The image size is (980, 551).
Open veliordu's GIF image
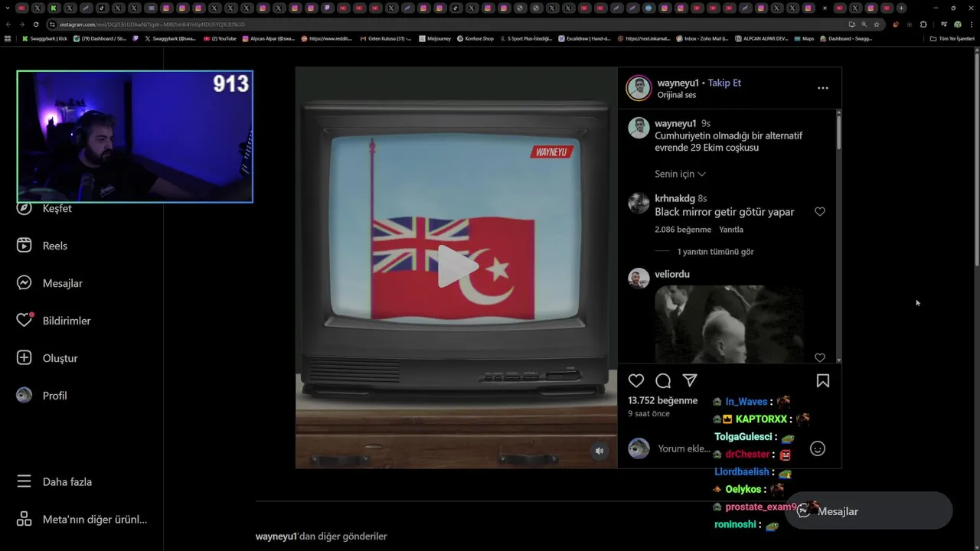click(729, 324)
